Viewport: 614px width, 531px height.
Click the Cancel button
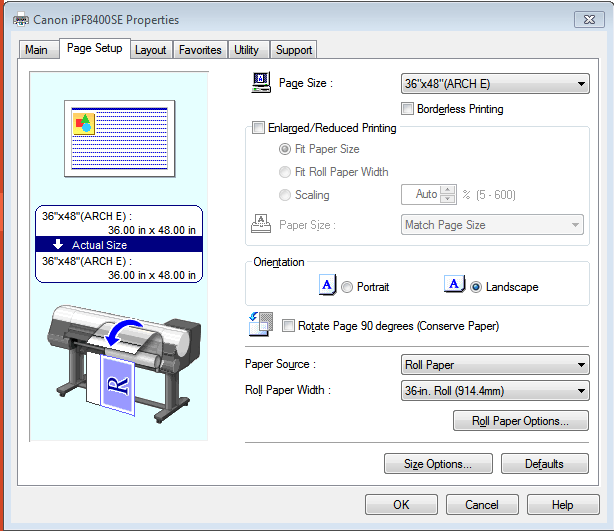click(x=482, y=504)
